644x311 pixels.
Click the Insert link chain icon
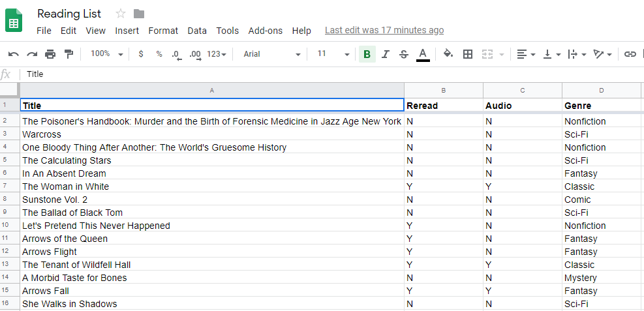pyautogui.click(x=630, y=54)
